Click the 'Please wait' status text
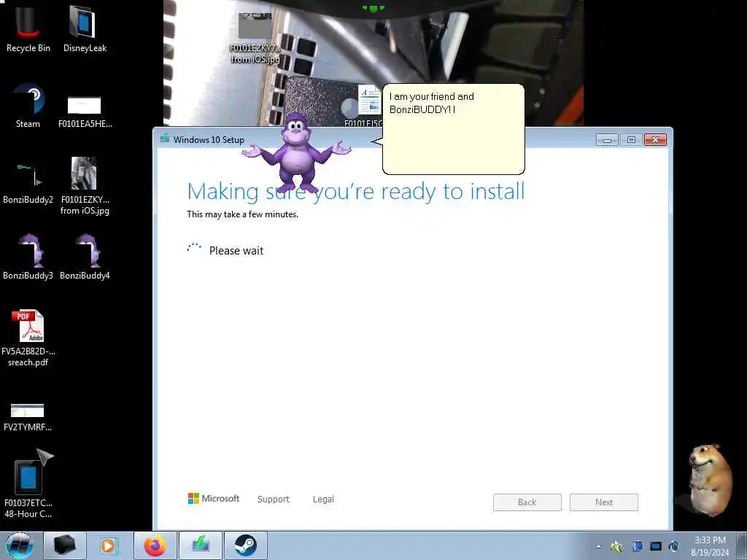 tap(236, 251)
